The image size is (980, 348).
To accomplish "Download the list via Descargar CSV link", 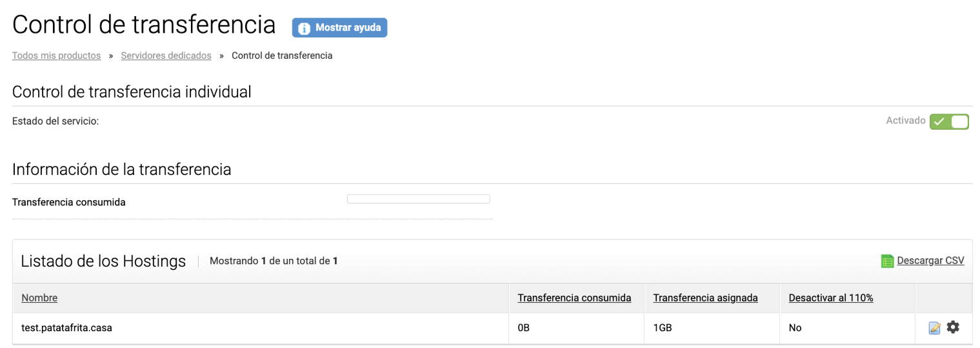I will coord(930,261).
